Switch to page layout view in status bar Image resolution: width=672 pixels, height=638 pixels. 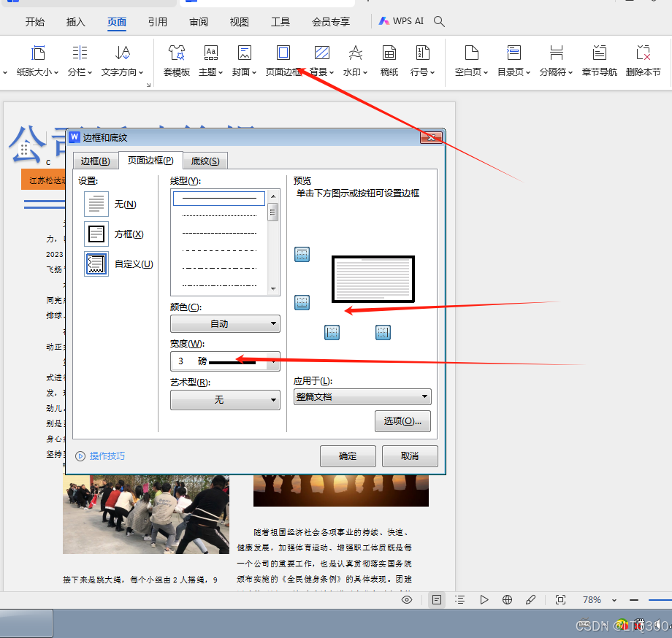tap(437, 600)
